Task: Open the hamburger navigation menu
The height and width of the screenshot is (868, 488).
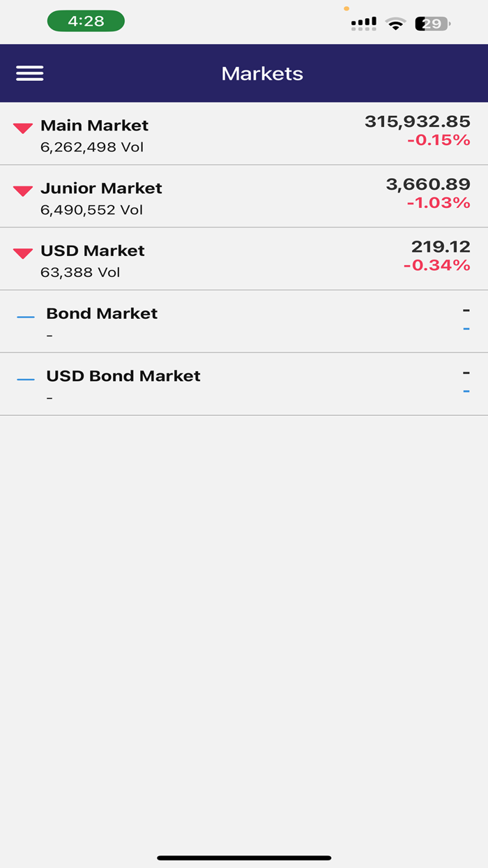Action: pyautogui.click(x=29, y=73)
